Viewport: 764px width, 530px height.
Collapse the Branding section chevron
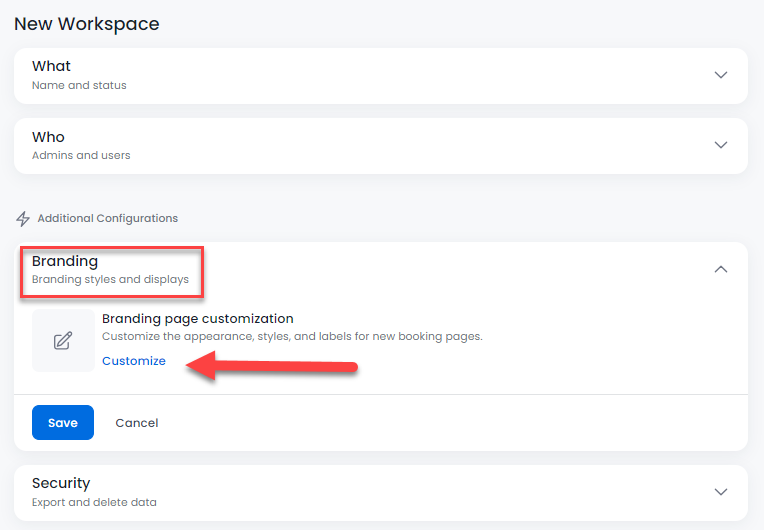(721, 269)
